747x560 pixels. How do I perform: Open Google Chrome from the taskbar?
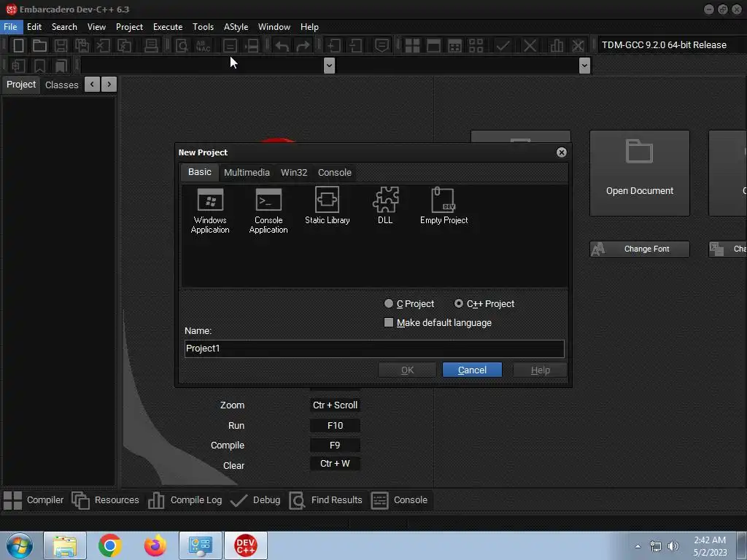tap(110, 545)
